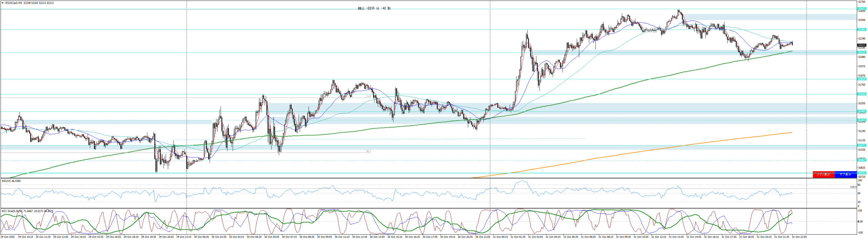Click the 50783 bottom price tag
This screenshot has height=240, width=868.
tap(862, 173)
